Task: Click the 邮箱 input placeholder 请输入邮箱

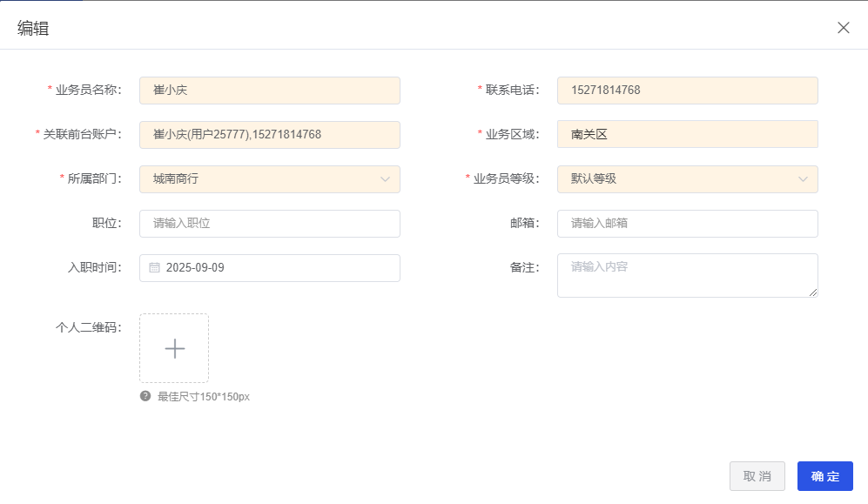Action: coord(688,223)
